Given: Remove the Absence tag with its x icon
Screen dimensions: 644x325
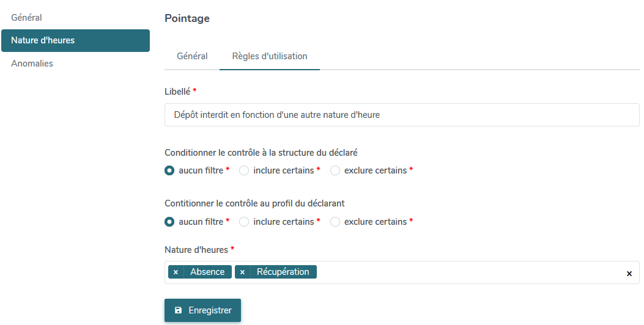Looking at the screenshot, I should click(176, 272).
